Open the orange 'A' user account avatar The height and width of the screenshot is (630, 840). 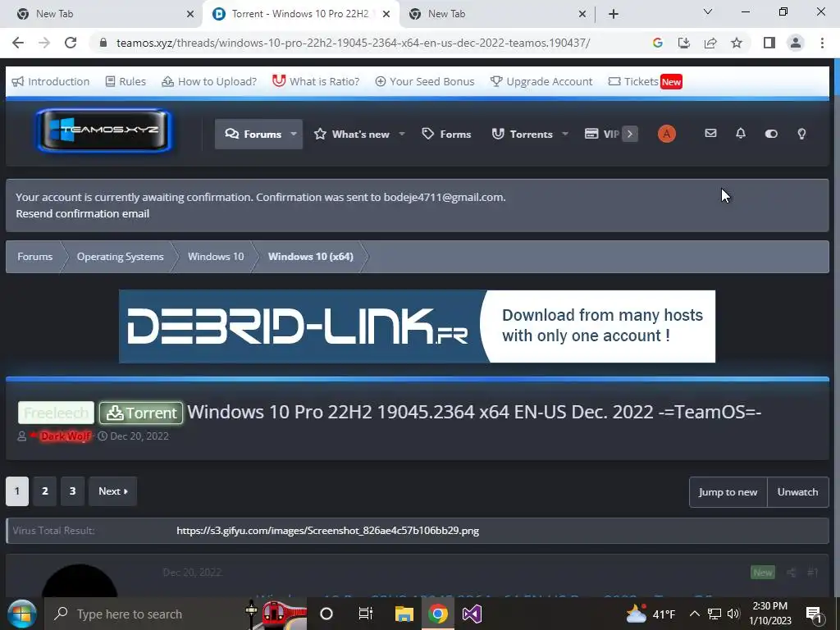(666, 134)
